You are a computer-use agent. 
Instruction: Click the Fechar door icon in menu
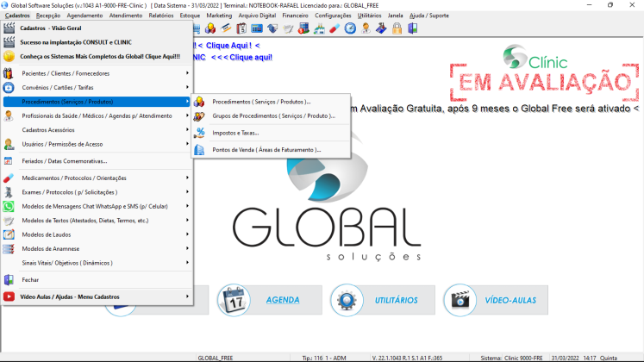coord(9,280)
